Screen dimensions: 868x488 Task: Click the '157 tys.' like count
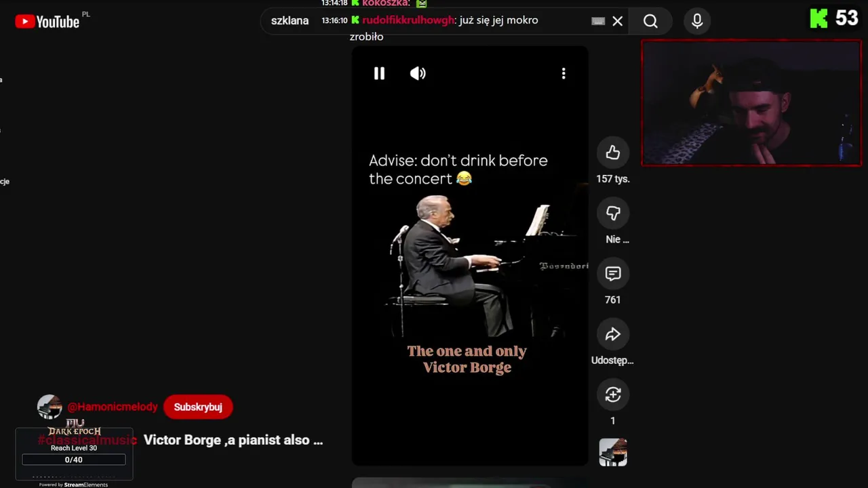click(613, 179)
